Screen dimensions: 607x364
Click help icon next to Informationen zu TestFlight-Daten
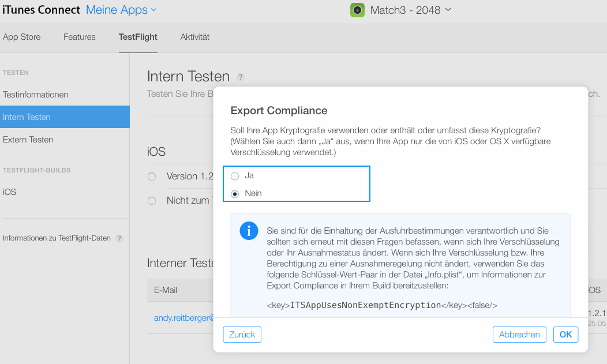119,238
